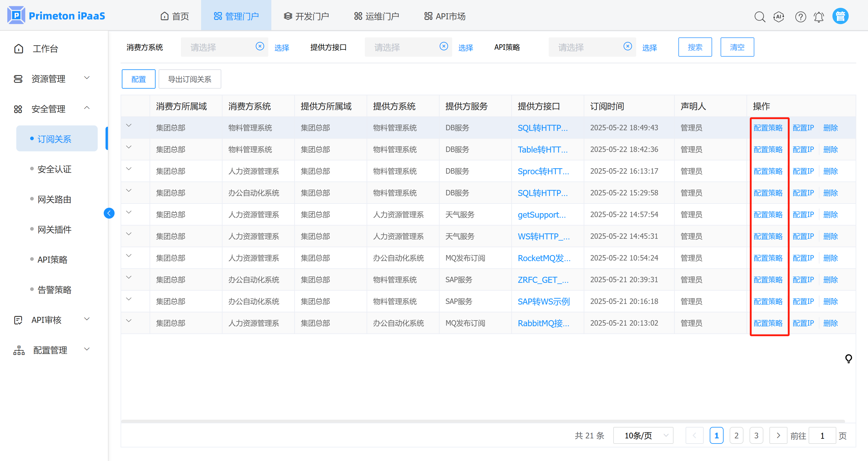Open the SAP转WS示例 interface link
Image resolution: width=868 pixels, height=461 pixels.
pyautogui.click(x=544, y=301)
